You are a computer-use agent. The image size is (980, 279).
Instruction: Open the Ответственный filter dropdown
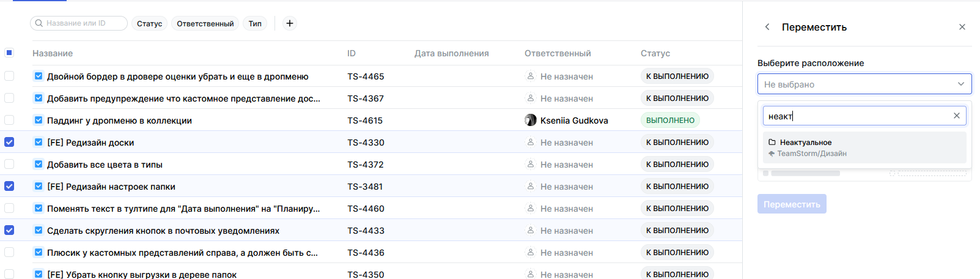pos(205,23)
